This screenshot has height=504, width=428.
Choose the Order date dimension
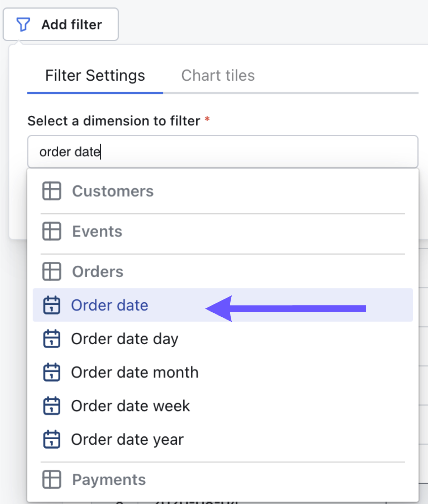(110, 306)
